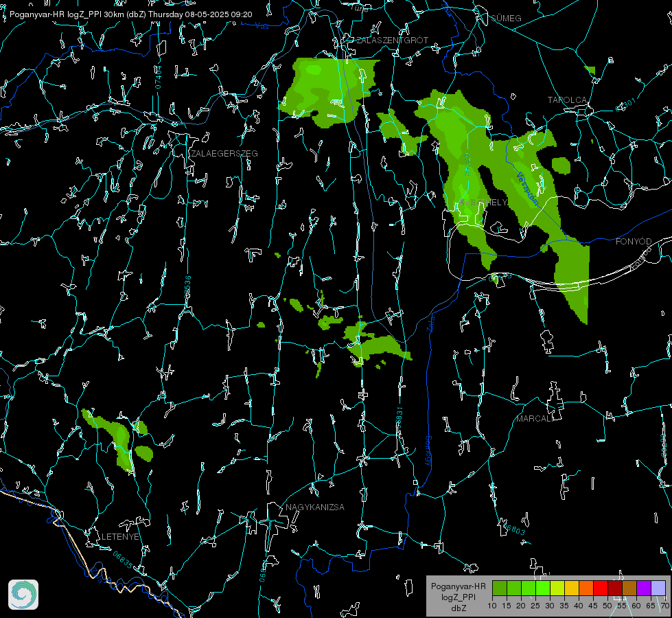Click the FONYÓD town label
This screenshot has height=618, width=672.
coord(634,242)
